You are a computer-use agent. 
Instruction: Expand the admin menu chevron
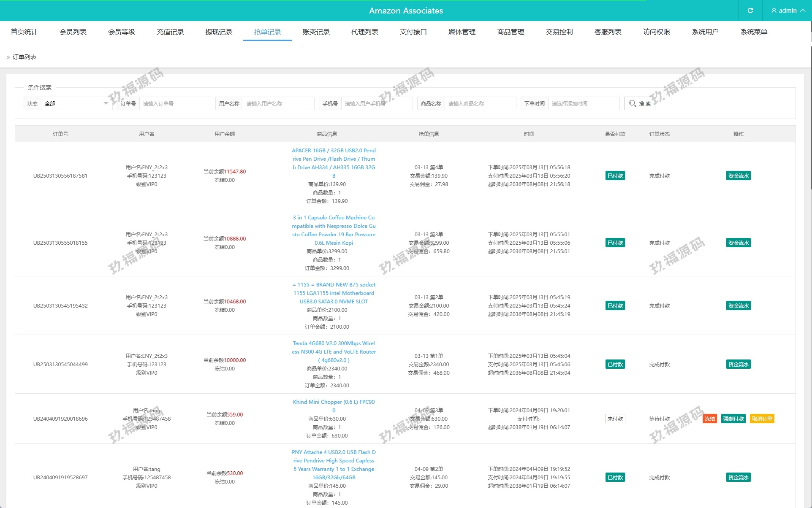click(803, 11)
